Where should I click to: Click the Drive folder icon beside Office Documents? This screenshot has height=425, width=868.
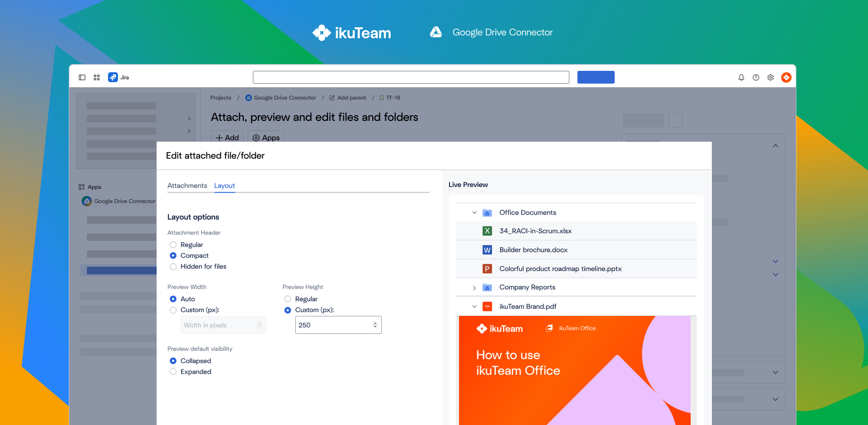[x=487, y=212]
